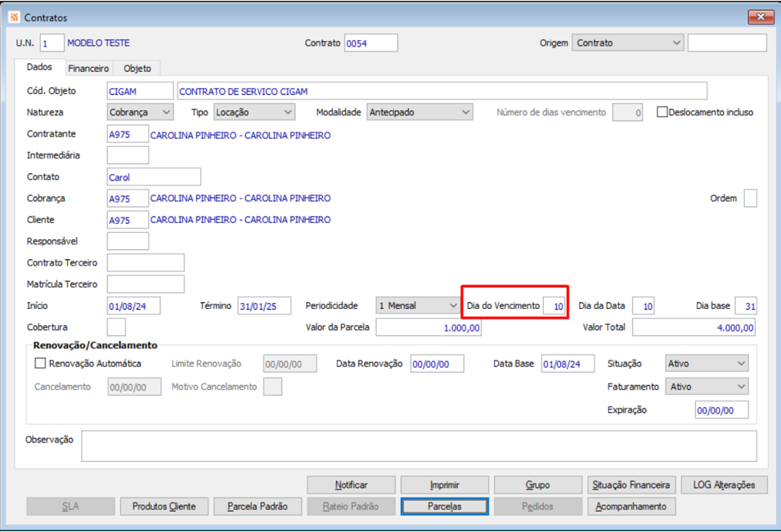
Task: Enable Deslocamento incluso checkbox
Action: tap(662, 112)
